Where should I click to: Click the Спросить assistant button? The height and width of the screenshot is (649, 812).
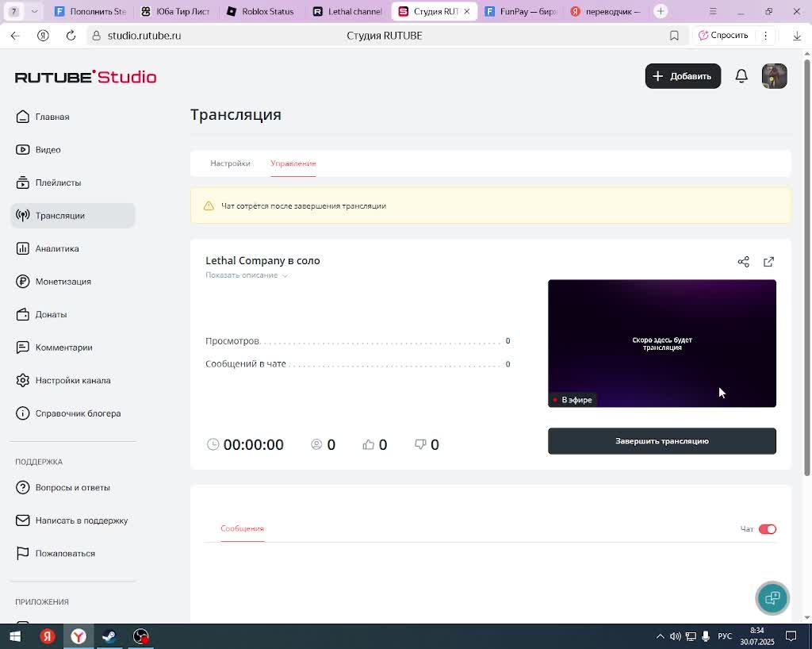pyautogui.click(x=723, y=35)
